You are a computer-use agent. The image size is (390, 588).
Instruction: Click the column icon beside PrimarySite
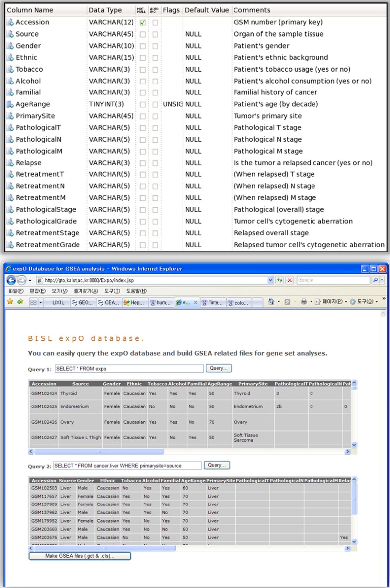[10, 116]
